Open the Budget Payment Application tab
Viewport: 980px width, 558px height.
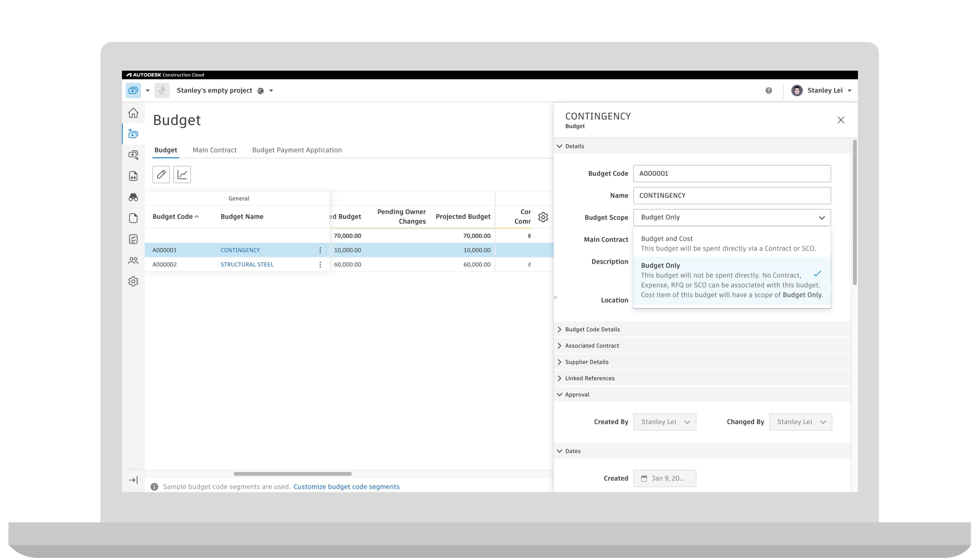[297, 150]
